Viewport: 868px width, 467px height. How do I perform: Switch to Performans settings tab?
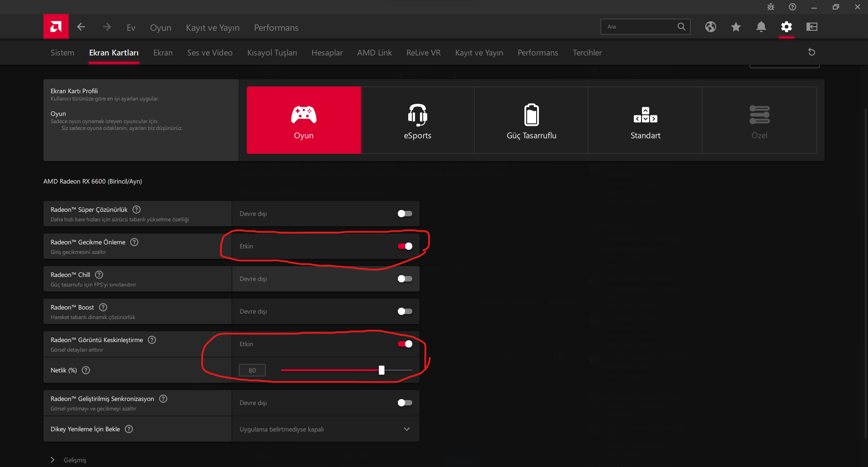click(538, 52)
